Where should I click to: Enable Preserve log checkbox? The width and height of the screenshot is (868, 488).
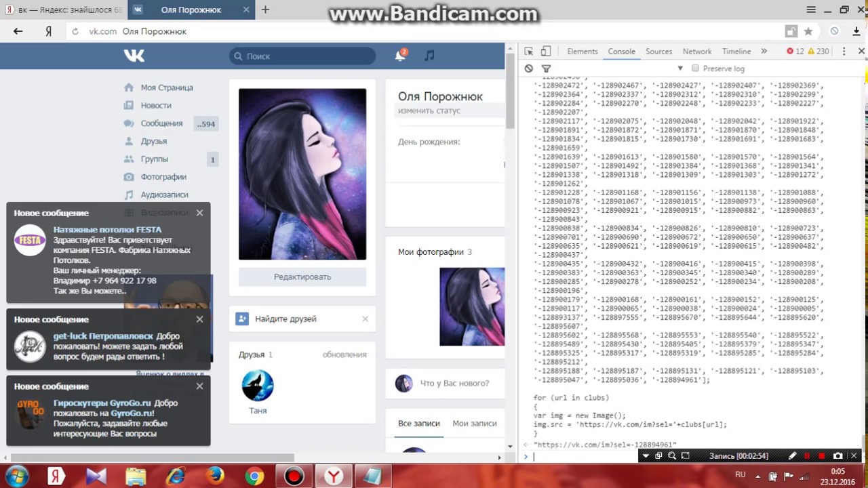tap(695, 68)
